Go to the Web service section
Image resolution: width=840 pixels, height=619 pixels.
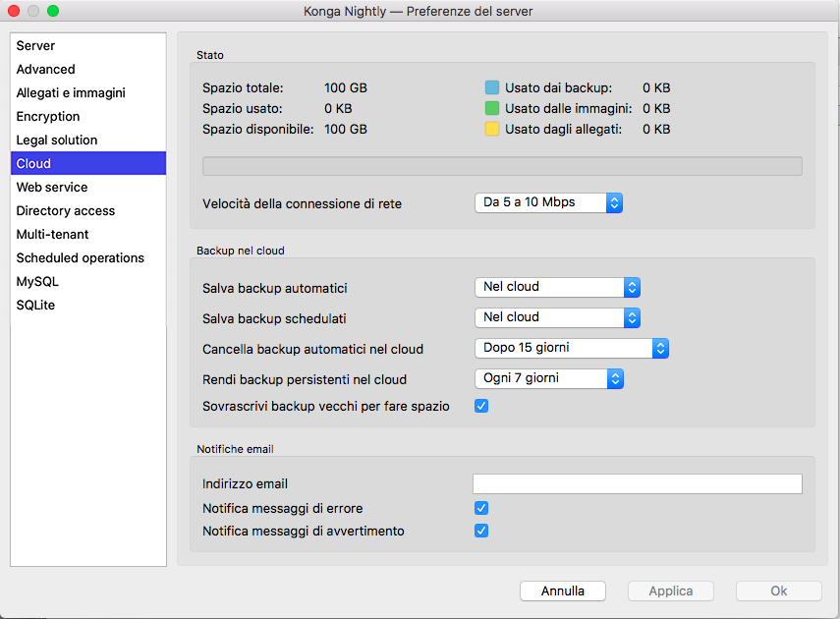point(52,188)
